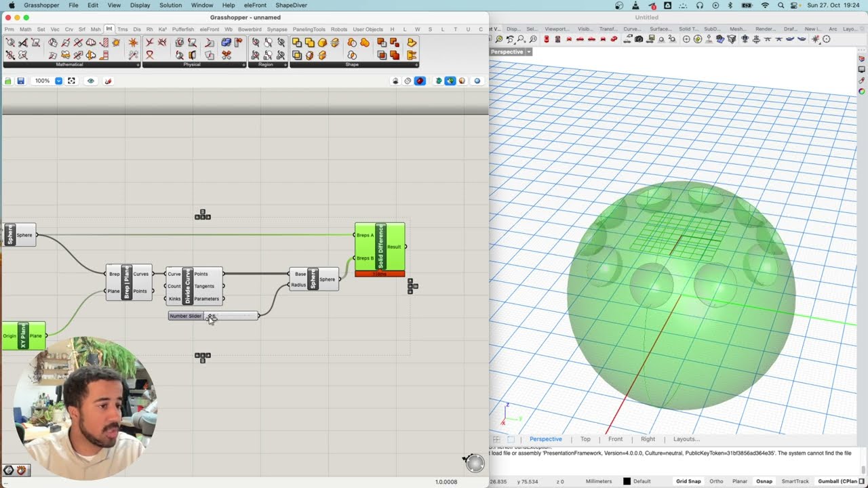Click the first red car icon in Rhino toolbar
This screenshot has height=488, width=868.
(547, 39)
